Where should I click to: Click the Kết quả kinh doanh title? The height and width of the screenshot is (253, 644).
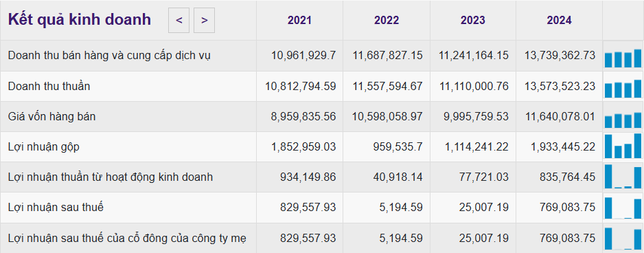tap(79, 20)
